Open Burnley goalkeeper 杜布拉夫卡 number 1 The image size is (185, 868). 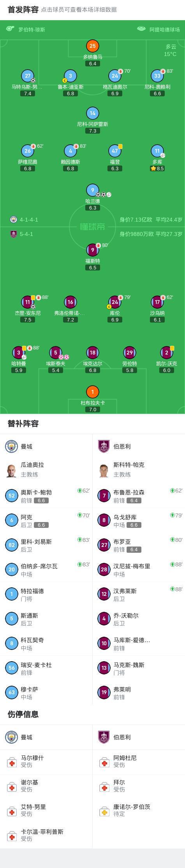(x=93, y=392)
